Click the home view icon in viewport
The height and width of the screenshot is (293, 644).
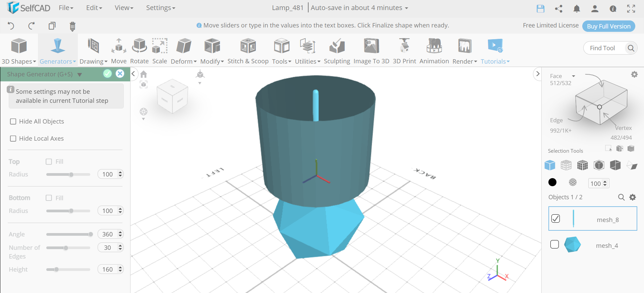coord(144,74)
